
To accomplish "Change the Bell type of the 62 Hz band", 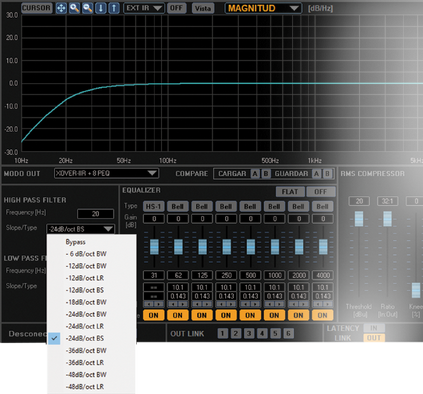I will 178,207.
